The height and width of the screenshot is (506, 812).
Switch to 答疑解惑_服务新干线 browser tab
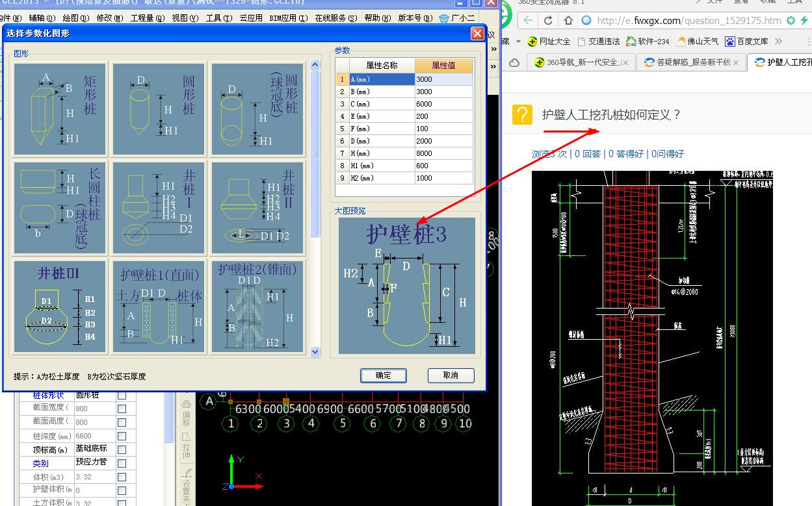coord(692,62)
